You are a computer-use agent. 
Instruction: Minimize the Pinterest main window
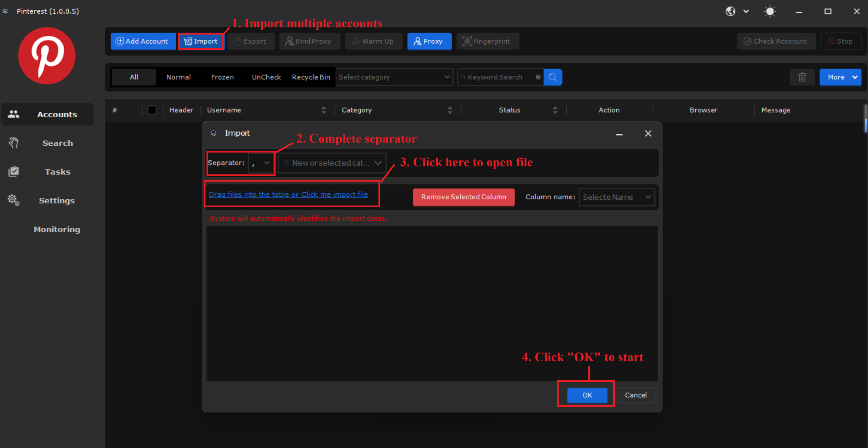pos(799,12)
